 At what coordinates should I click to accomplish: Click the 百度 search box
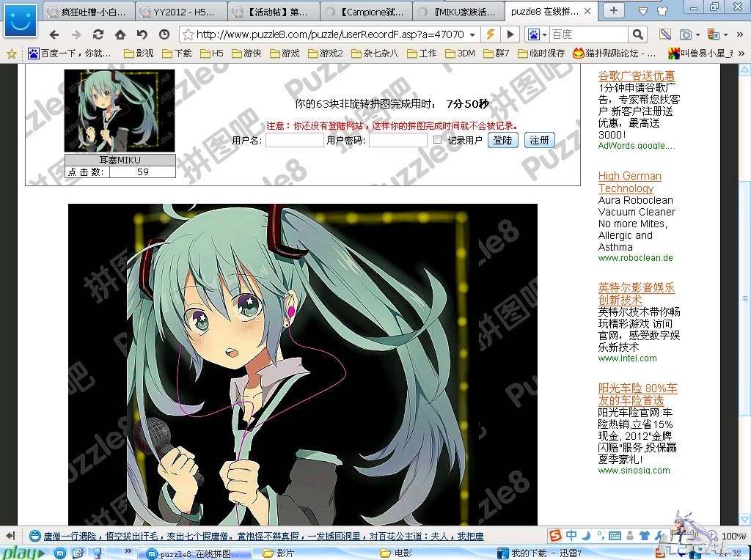pyautogui.click(x=589, y=34)
